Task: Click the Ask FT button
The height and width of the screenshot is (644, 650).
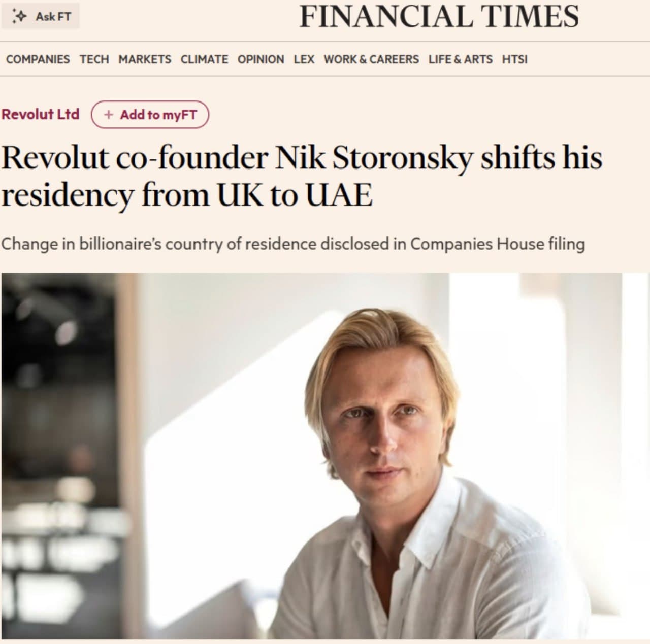Action: point(42,16)
